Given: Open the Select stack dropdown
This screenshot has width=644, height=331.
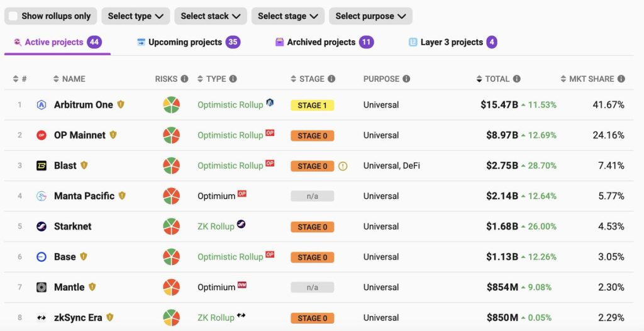Looking at the screenshot, I should coord(210,16).
